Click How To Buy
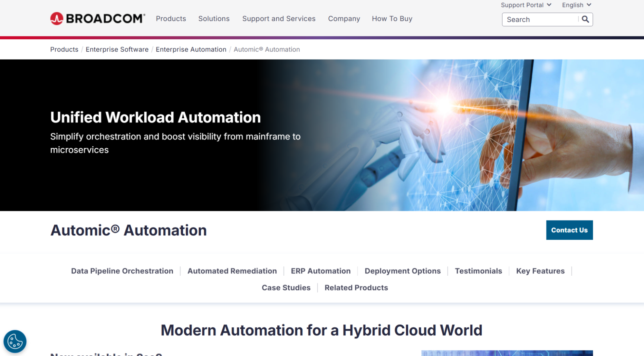This screenshot has height=356, width=644. 392,19
